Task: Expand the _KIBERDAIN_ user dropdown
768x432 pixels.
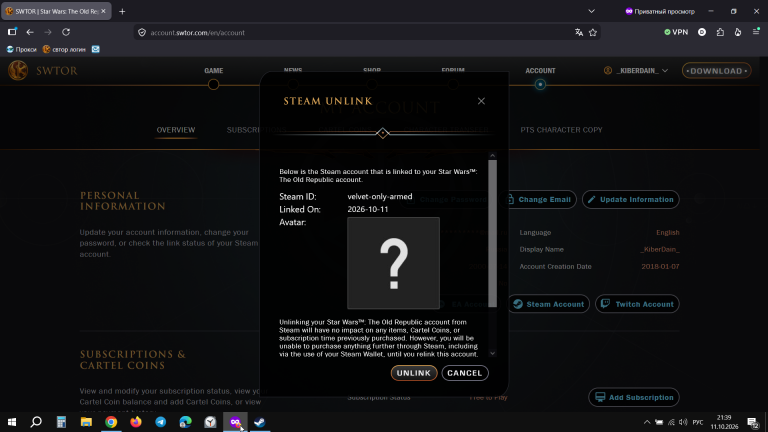Action: pyautogui.click(x=636, y=71)
